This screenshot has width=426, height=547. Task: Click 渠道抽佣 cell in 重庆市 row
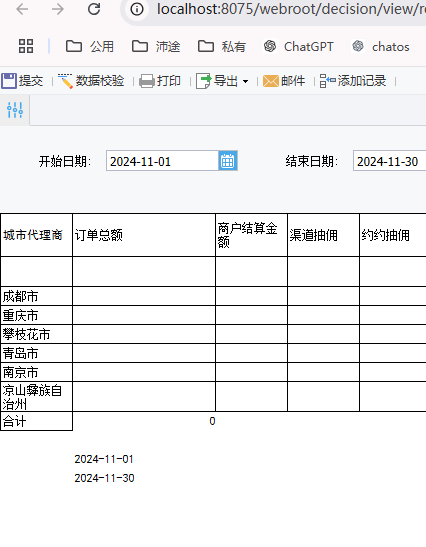tap(323, 315)
